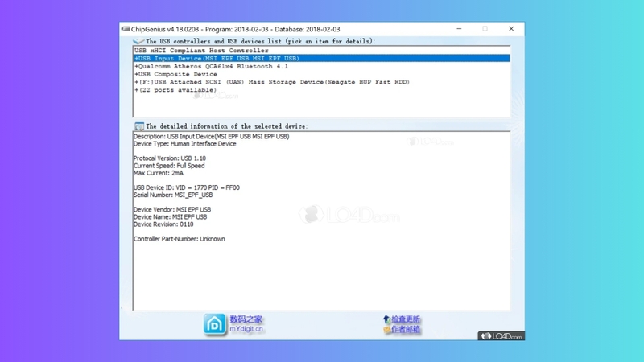
Task: Click the Description line in details
Action: click(211, 136)
